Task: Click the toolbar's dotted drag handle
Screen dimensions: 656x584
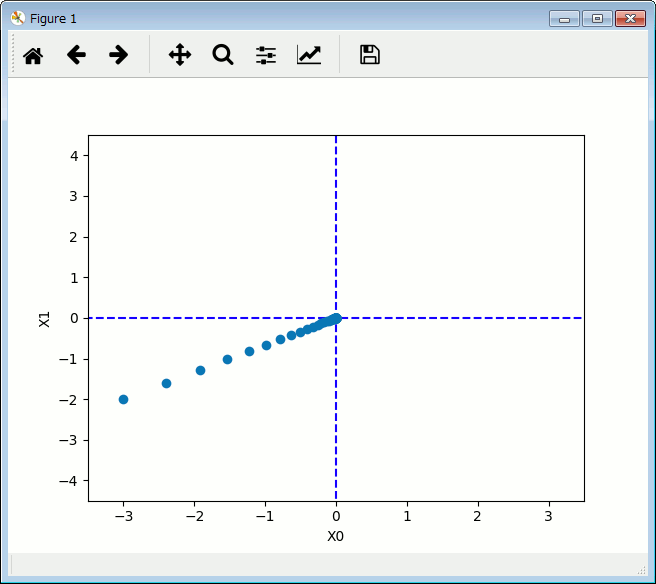Action: 13,55
